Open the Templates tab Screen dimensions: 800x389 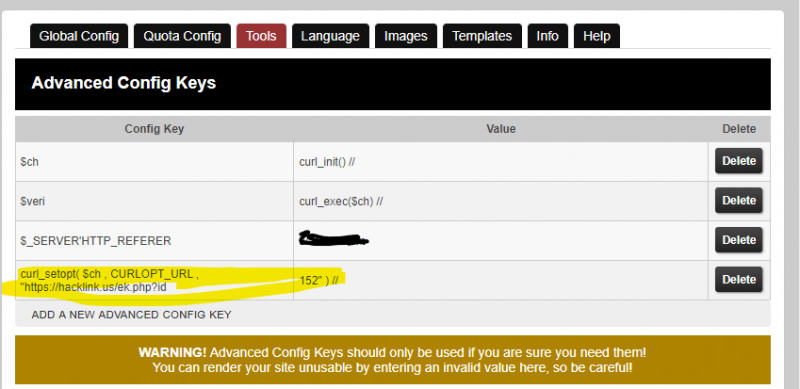[482, 36]
